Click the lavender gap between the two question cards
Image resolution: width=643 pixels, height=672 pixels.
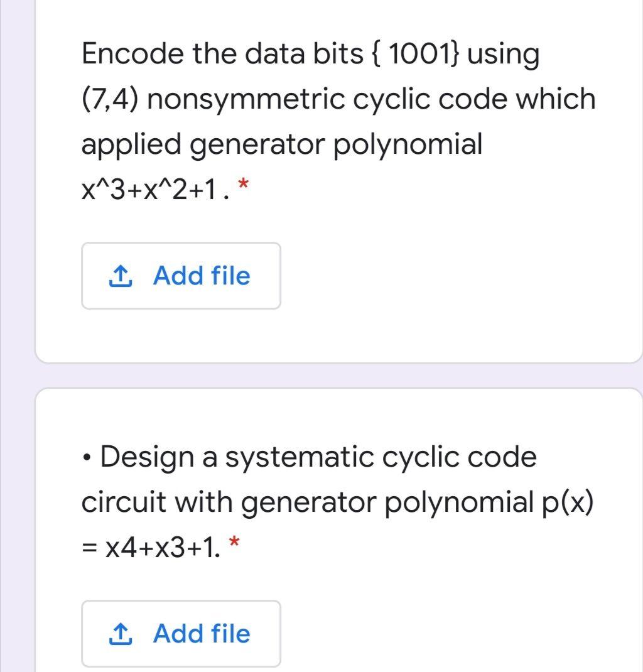(338, 376)
